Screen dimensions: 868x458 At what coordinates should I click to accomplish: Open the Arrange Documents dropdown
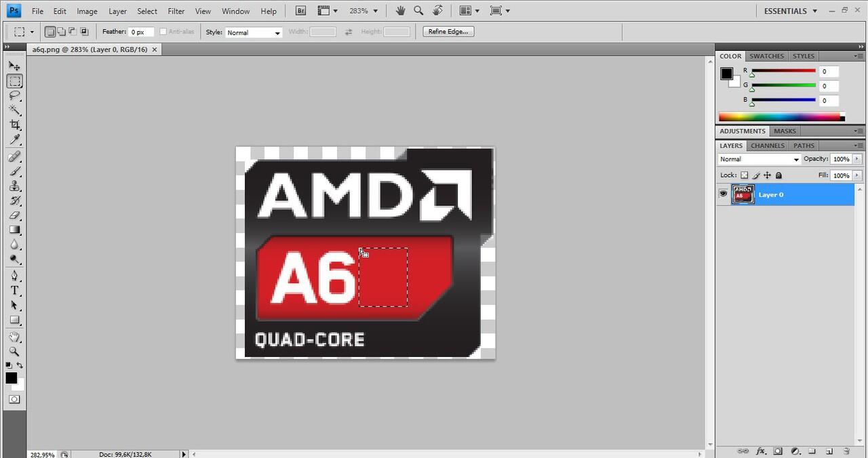pyautogui.click(x=469, y=11)
